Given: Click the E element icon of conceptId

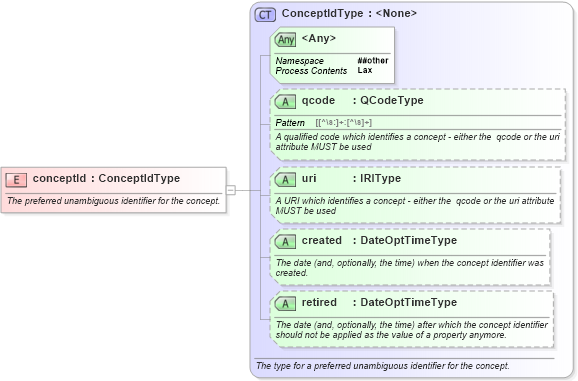Looking at the screenshot, I should (x=16, y=180).
